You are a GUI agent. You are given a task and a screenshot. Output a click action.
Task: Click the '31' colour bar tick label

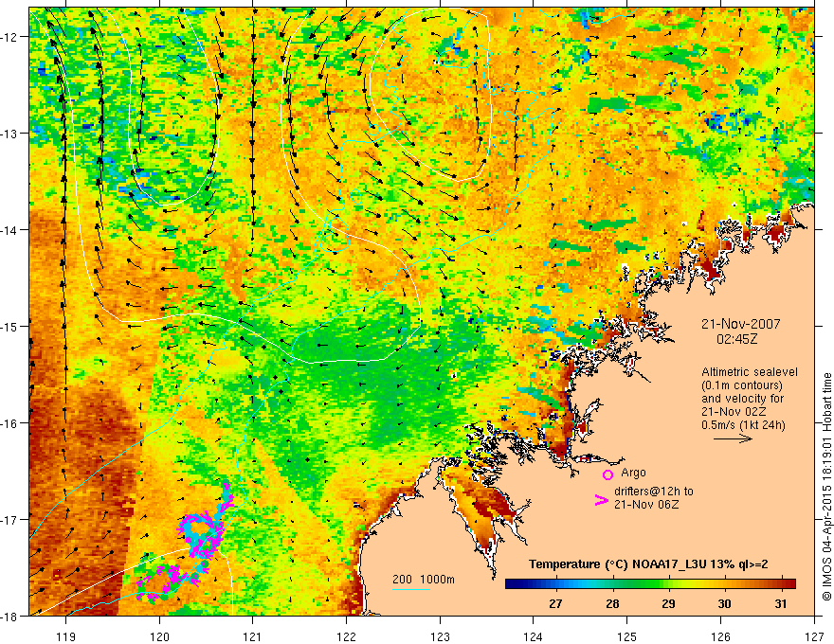[x=780, y=603]
